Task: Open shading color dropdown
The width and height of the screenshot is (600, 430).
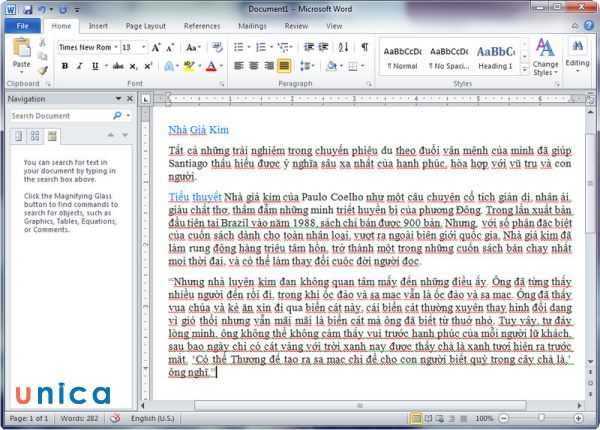Action: (341, 66)
